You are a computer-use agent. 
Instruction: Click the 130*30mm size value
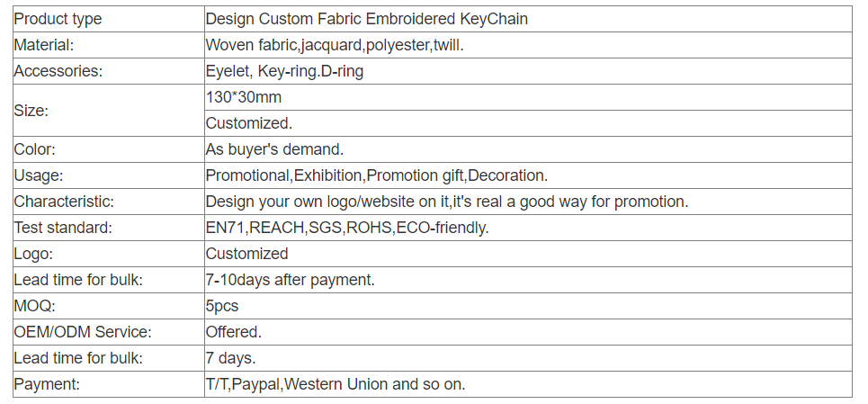click(244, 97)
